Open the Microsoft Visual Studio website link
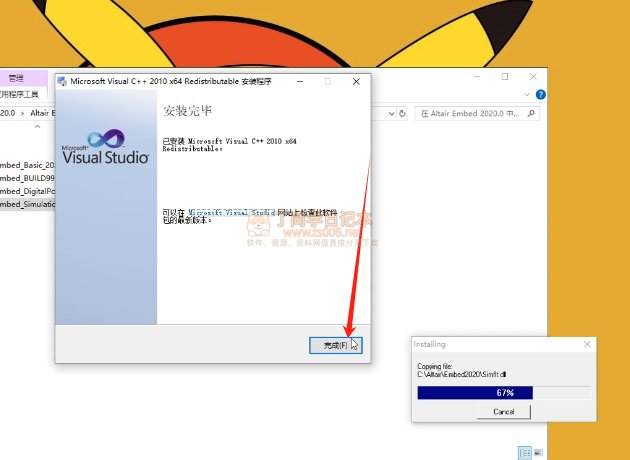The image size is (630, 460). coord(232,213)
